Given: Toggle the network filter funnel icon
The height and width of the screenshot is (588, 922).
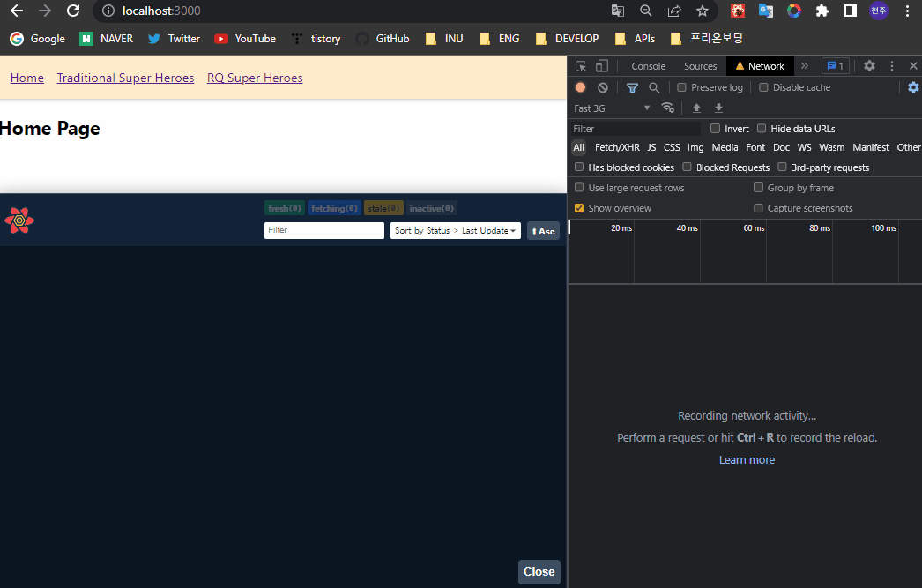Looking at the screenshot, I should 632,87.
